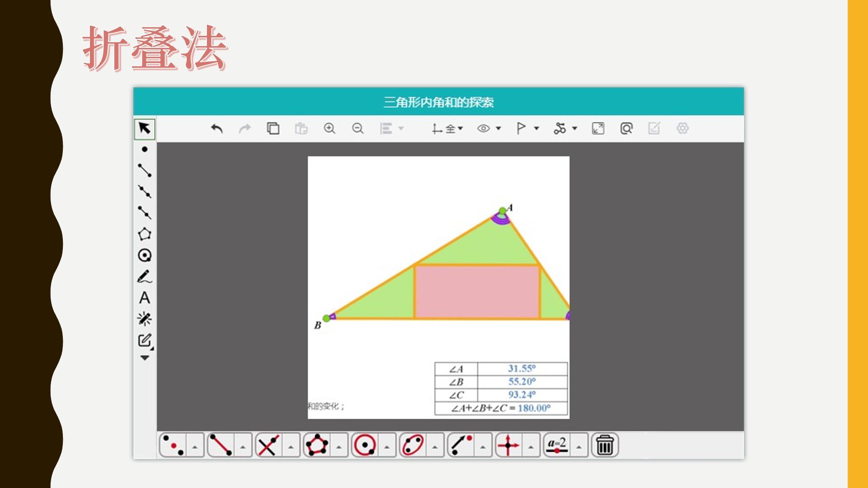Open the eye visibility dropdown
The image size is (868, 488).
[489, 129]
